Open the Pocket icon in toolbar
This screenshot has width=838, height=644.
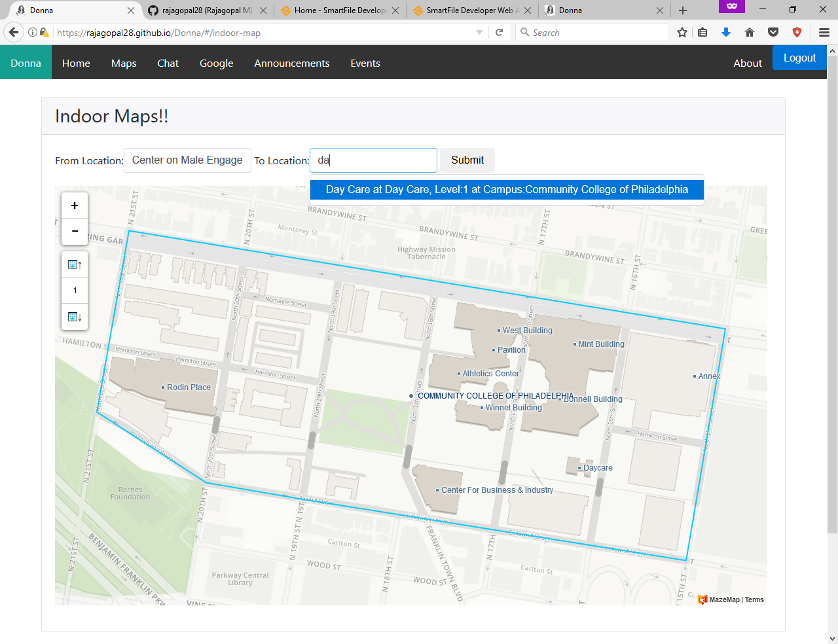click(773, 32)
